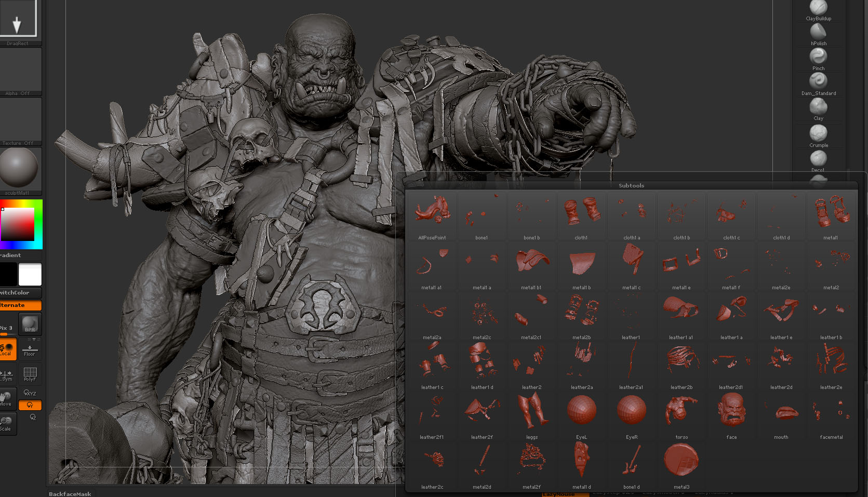This screenshot has height=497, width=868.
Task: Click the Alternate button
Action: click(20, 305)
